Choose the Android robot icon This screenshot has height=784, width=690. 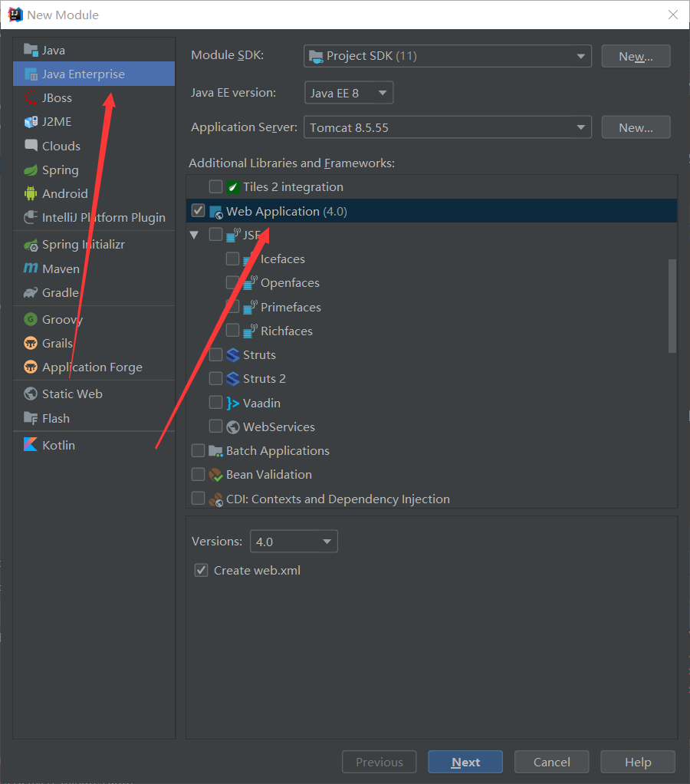coord(31,193)
